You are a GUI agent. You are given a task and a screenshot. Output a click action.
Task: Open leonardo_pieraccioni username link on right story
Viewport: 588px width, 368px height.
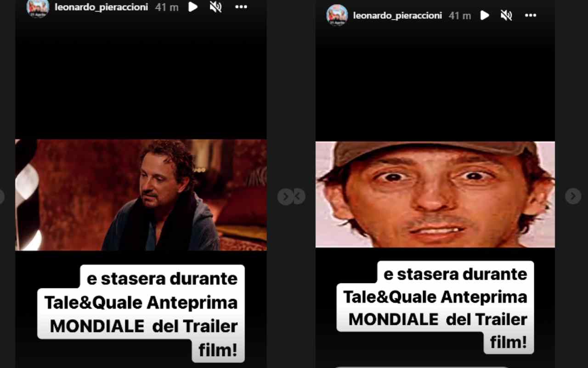click(x=397, y=16)
